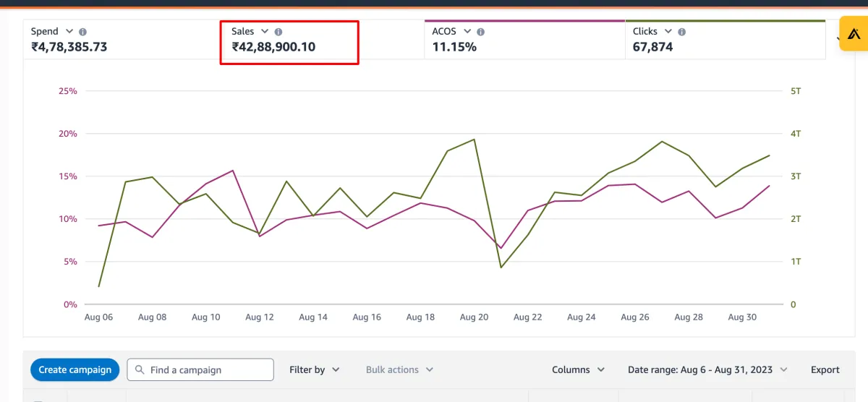Click the Aug 26 x-axis label
The height and width of the screenshot is (402, 868).
pyautogui.click(x=635, y=317)
